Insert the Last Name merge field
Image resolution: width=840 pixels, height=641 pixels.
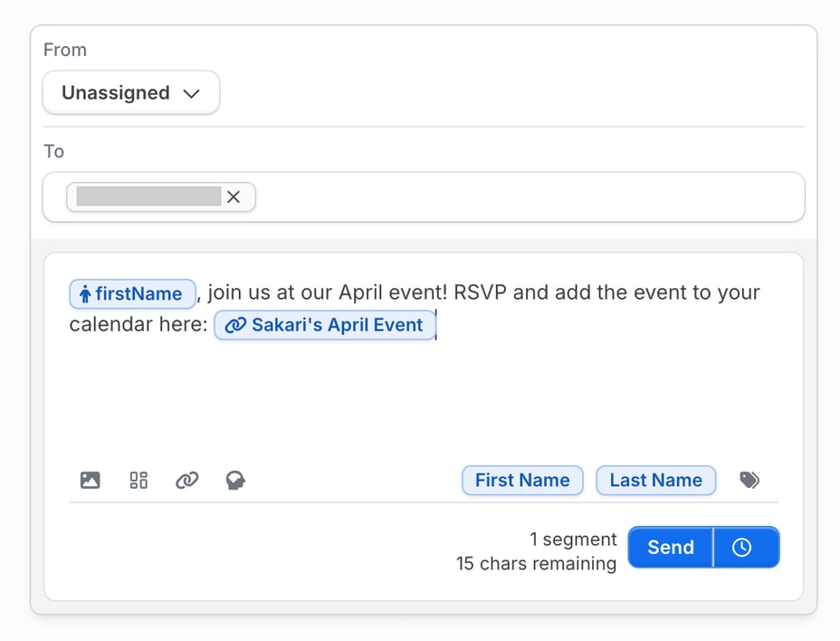(655, 480)
